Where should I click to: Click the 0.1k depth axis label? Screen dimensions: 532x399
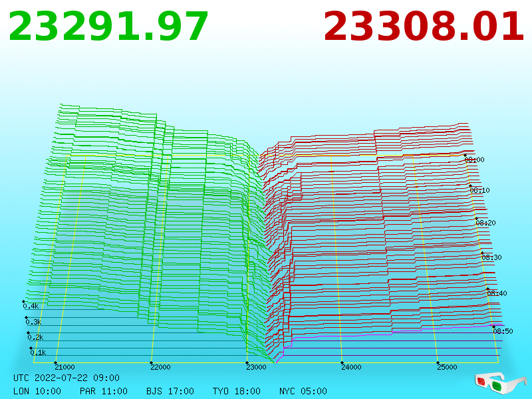tap(38, 352)
